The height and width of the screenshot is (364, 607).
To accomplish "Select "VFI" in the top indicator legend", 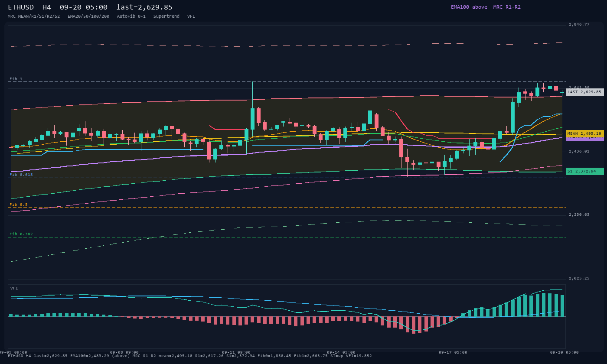I will [191, 16].
